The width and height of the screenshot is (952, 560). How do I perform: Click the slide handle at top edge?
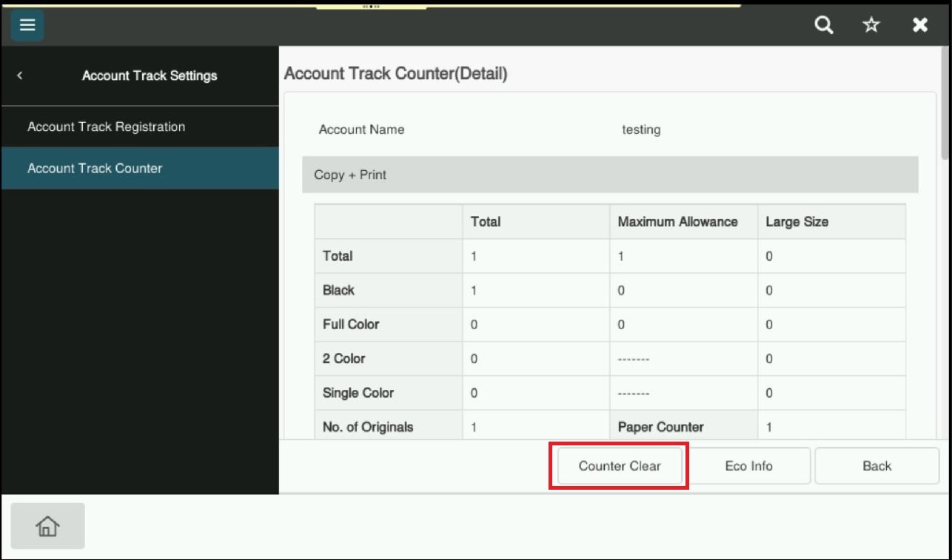(x=371, y=6)
